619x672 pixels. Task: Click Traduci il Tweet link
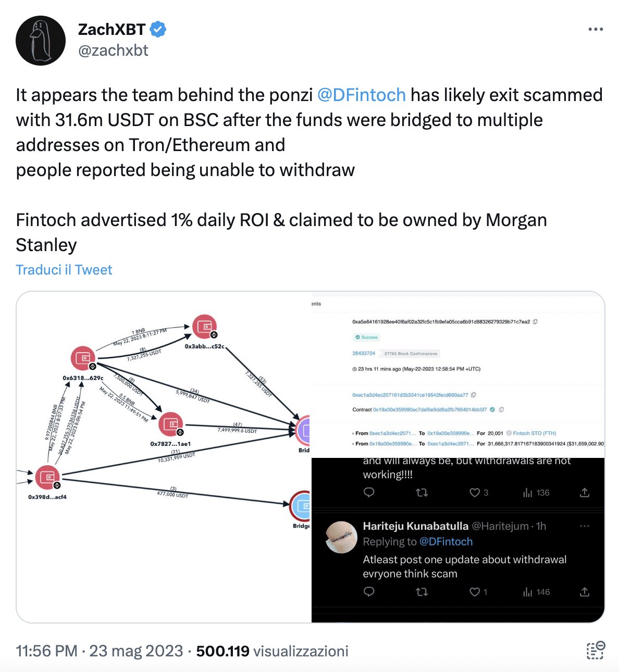[x=64, y=270]
